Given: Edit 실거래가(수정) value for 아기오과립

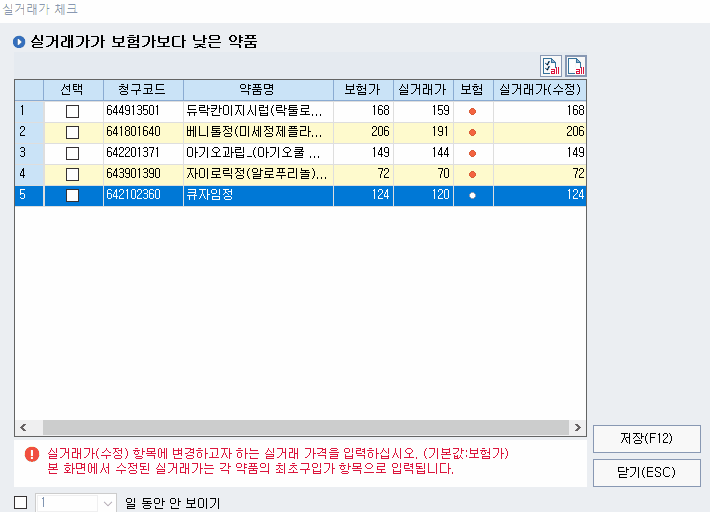Looking at the screenshot, I should click(540, 153).
